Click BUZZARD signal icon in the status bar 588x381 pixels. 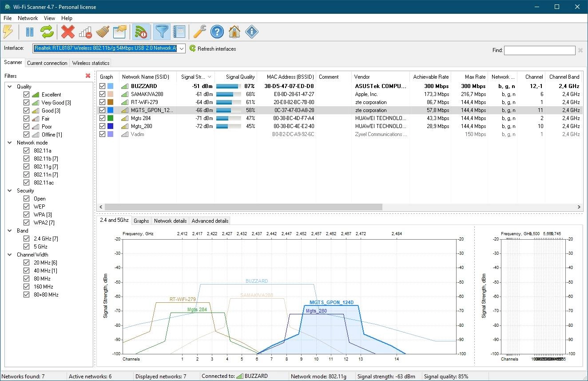pyautogui.click(x=240, y=376)
